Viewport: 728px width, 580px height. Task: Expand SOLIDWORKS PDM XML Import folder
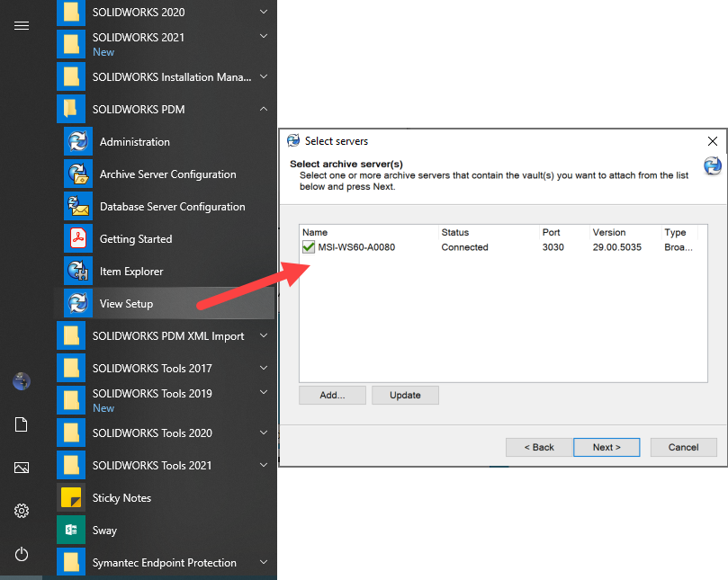tap(263, 336)
